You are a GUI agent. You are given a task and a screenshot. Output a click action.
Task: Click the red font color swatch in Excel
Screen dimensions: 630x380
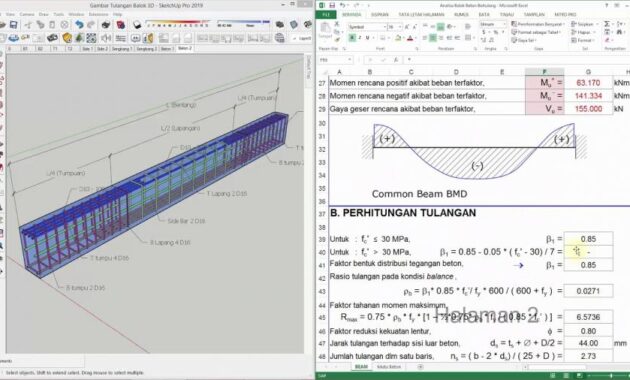click(x=410, y=38)
